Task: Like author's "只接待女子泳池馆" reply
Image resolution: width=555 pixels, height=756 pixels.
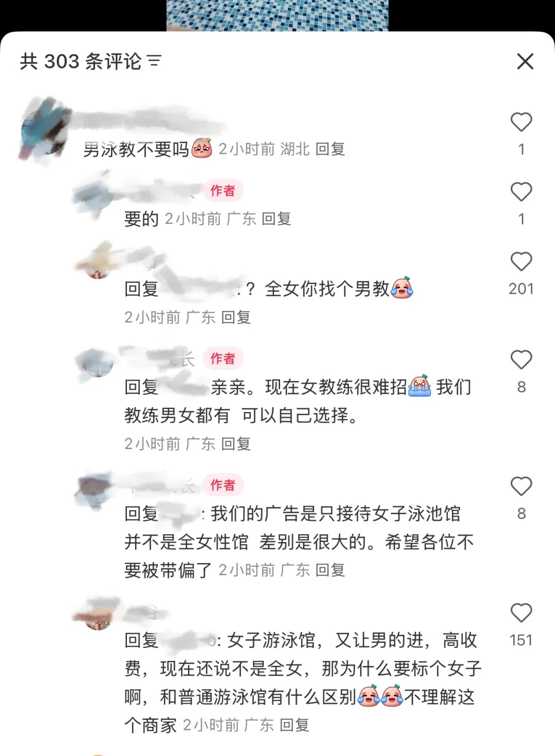Action: pos(521,486)
